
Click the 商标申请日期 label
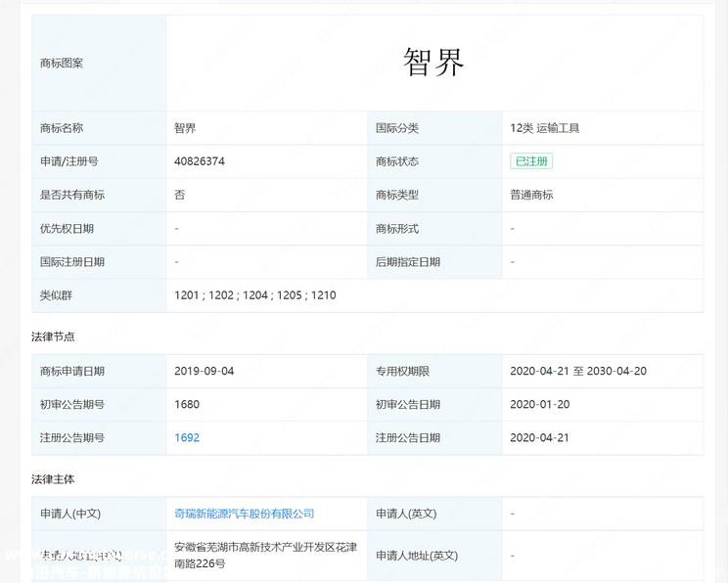click(72, 371)
